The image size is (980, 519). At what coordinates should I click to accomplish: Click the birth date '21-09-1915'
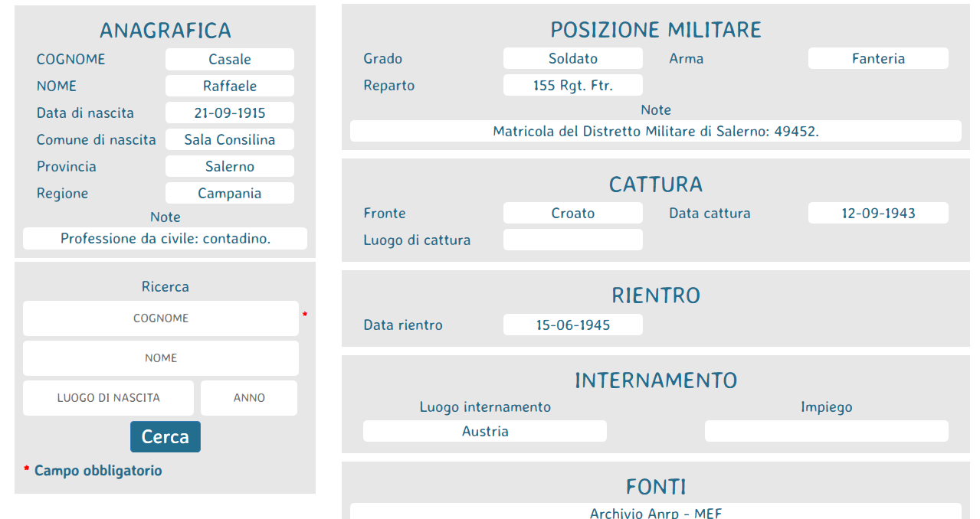point(230,113)
